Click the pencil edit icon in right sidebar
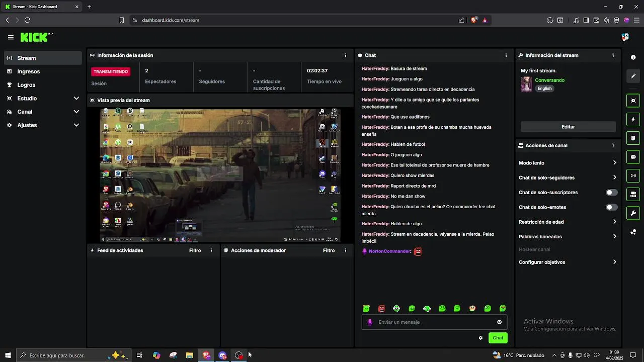This screenshot has height=362, width=644. point(633,76)
